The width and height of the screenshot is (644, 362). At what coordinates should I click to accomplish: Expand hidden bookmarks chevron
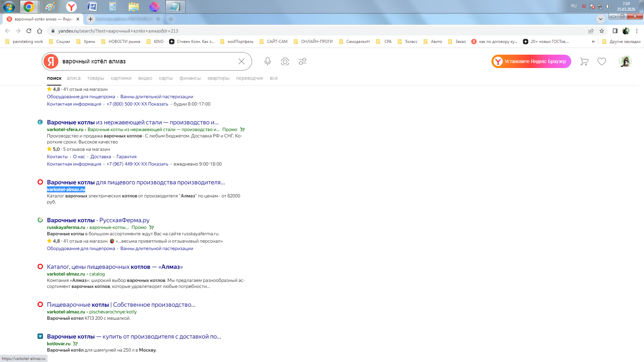[593, 42]
